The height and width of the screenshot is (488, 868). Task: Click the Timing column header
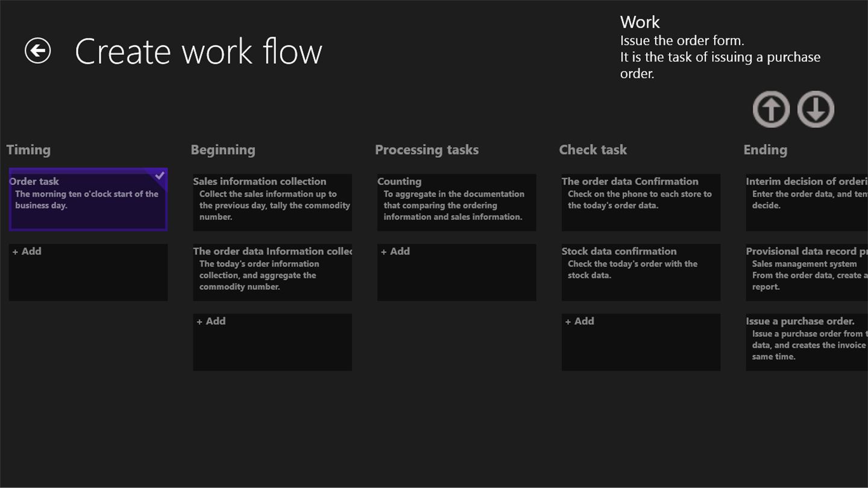click(28, 150)
